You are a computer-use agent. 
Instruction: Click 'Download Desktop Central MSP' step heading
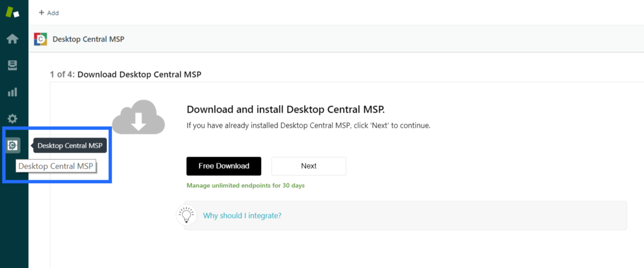coord(139,74)
